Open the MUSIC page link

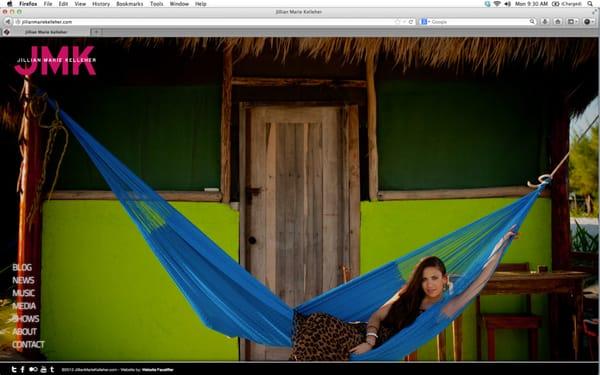click(x=23, y=293)
